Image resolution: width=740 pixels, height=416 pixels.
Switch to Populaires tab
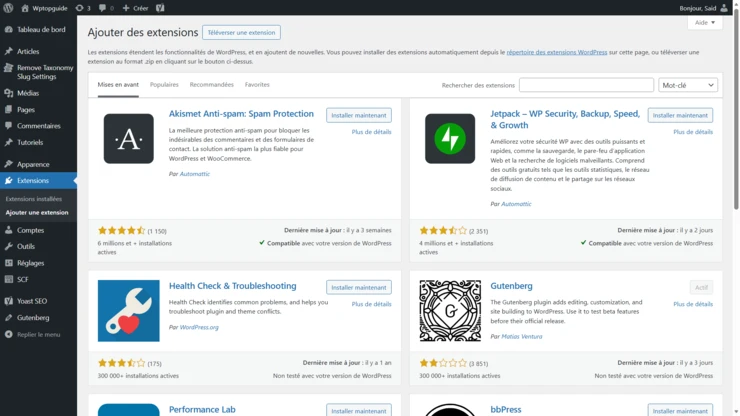coord(164,85)
